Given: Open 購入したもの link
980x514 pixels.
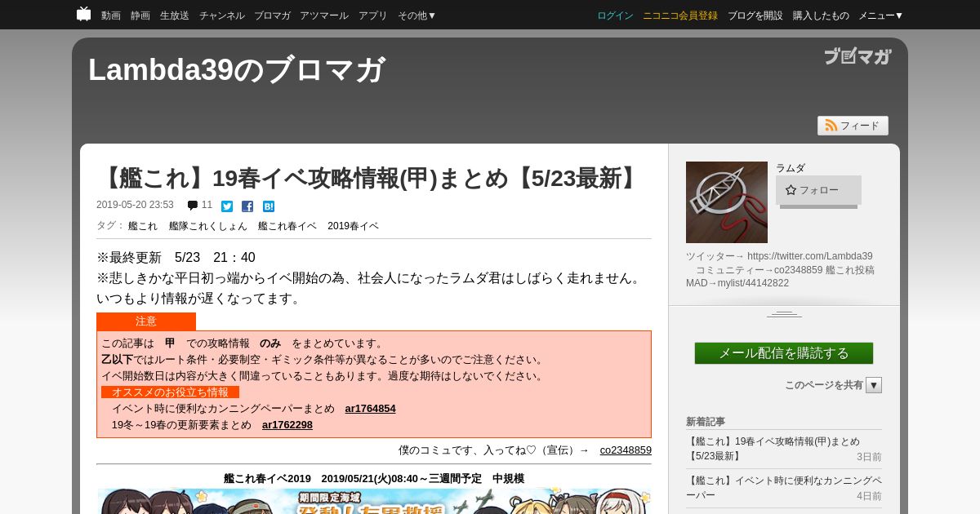Looking at the screenshot, I should tap(821, 16).
